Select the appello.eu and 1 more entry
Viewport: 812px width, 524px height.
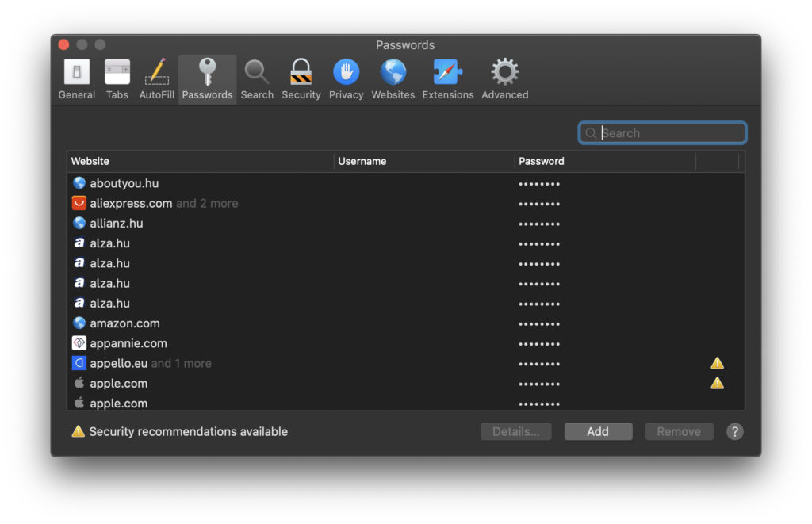[405, 363]
